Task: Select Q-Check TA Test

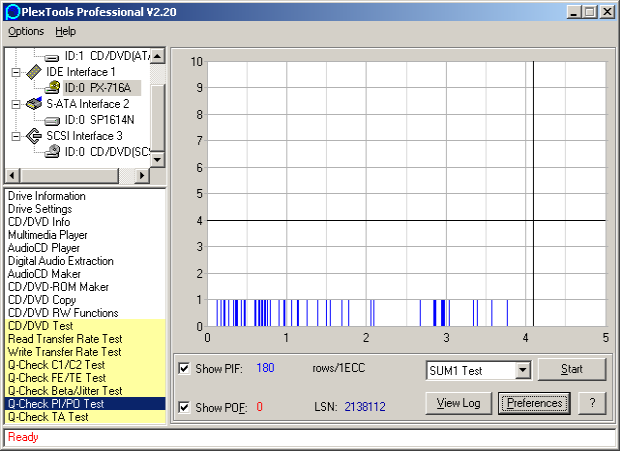Action: (x=85, y=417)
